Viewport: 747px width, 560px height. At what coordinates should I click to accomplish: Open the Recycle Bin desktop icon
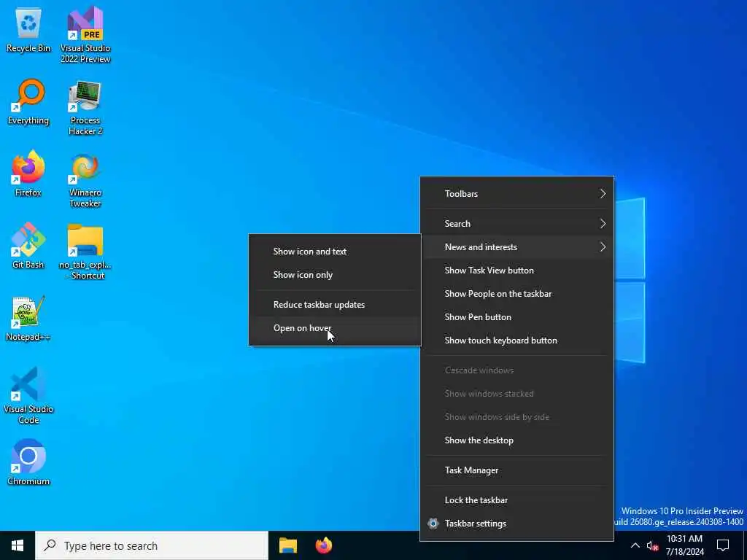(28, 29)
